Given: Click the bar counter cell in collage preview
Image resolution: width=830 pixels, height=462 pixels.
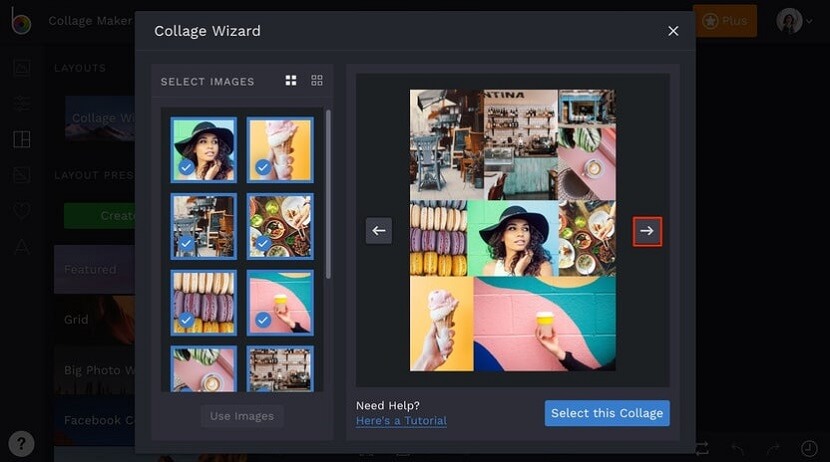Looking at the screenshot, I should click(x=520, y=144).
